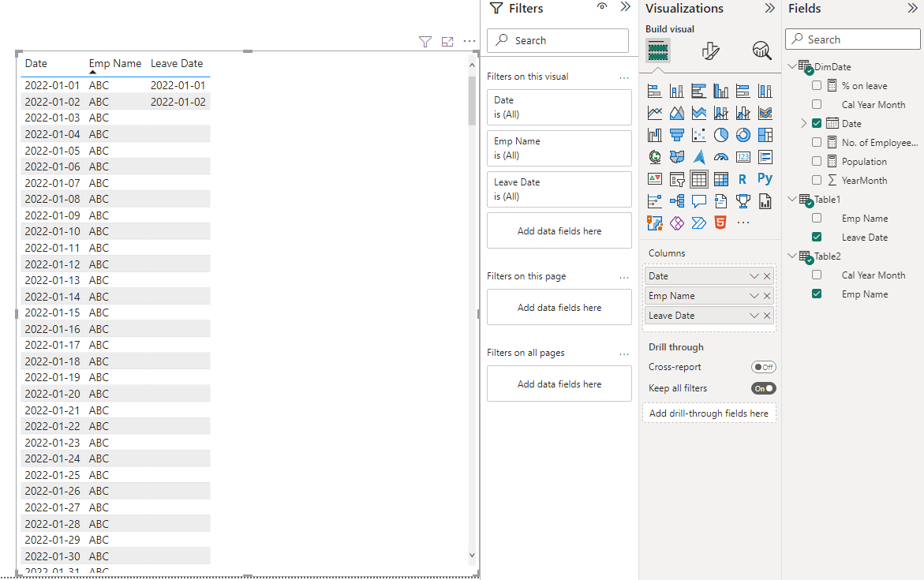Select the clustered column chart visual
The width and height of the screenshot is (924, 580).
(720, 91)
